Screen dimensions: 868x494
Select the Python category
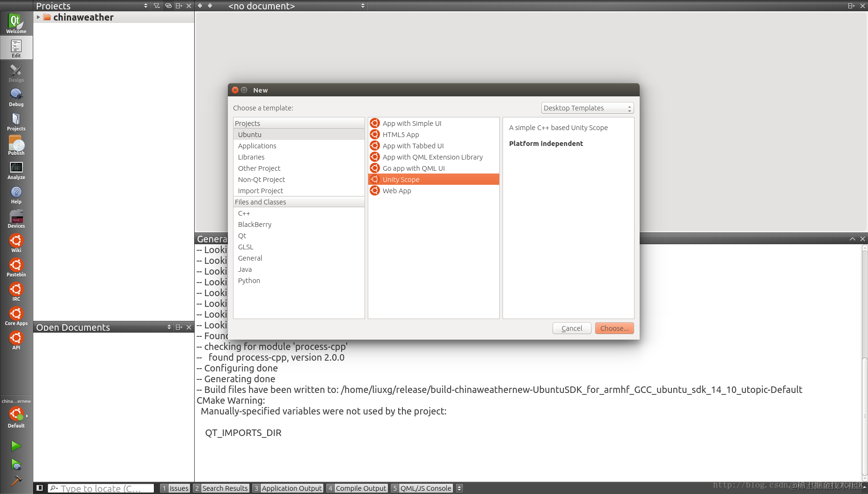click(299, 280)
